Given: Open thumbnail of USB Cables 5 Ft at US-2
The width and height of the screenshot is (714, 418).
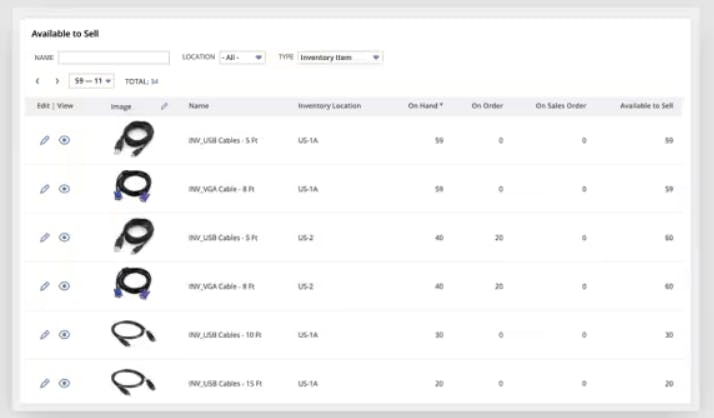Looking at the screenshot, I should click(x=133, y=236).
